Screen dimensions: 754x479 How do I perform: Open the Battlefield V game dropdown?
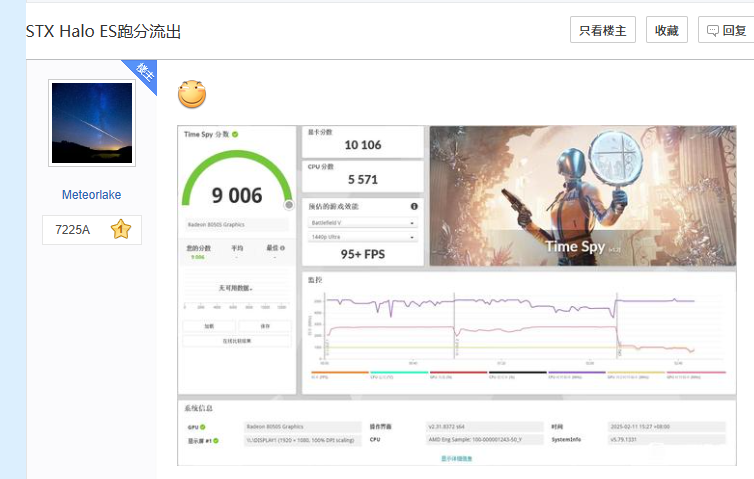(363, 223)
